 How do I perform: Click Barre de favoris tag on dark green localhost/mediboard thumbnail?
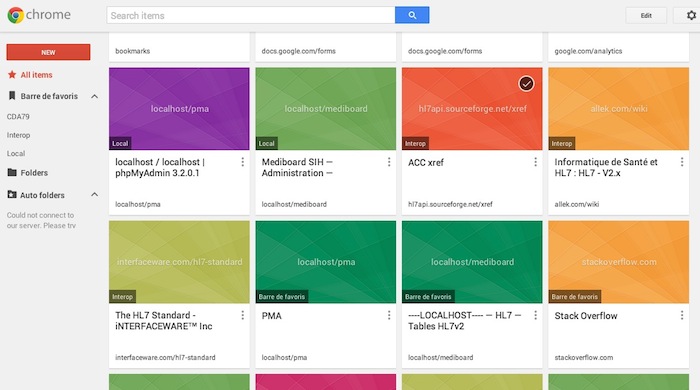tap(428, 296)
